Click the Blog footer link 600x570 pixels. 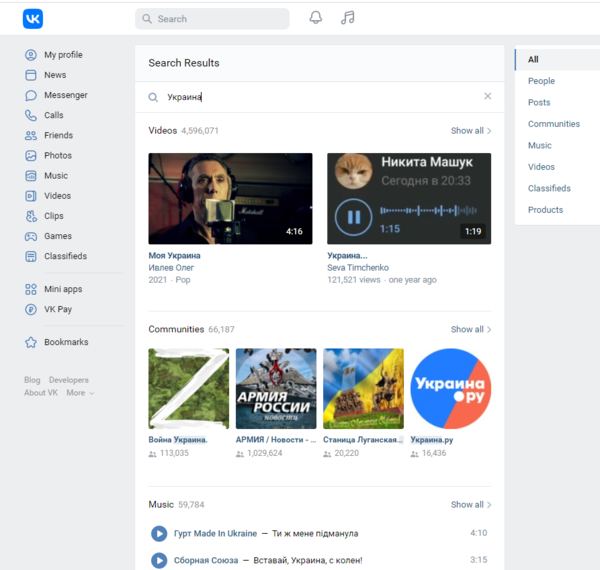tap(32, 380)
